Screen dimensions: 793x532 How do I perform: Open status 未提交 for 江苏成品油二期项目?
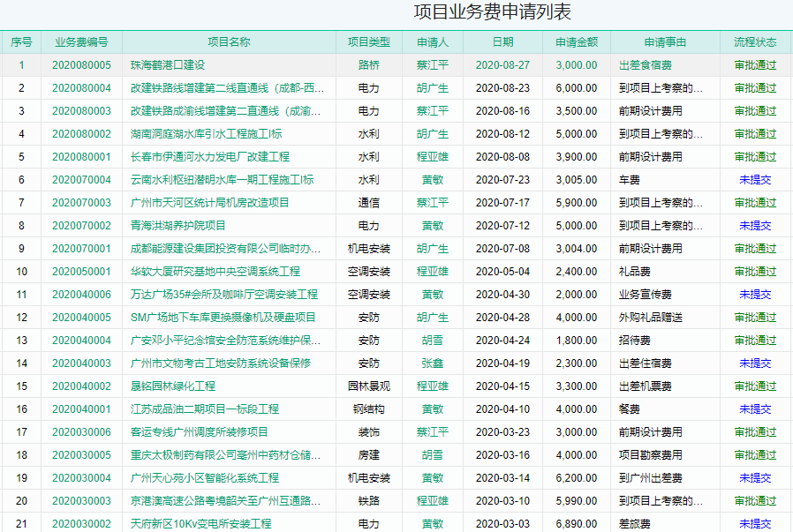click(755, 409)
